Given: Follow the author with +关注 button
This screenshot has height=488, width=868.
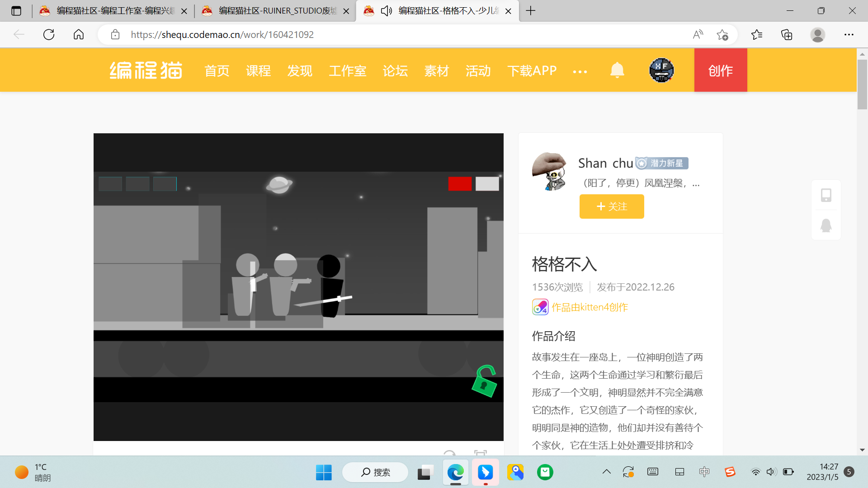Looking at the screenshot, I should click(612, 206).
